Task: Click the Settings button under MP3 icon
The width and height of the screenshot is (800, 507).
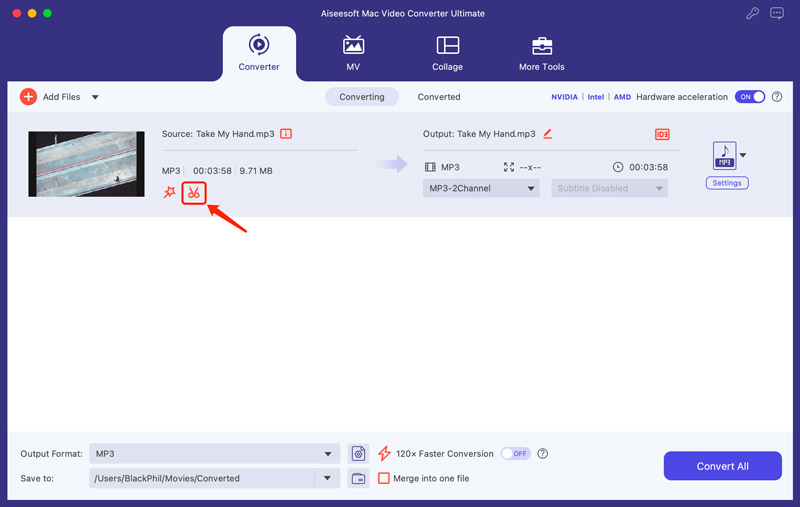Action: pyautogui.click(x=727, y=183)
